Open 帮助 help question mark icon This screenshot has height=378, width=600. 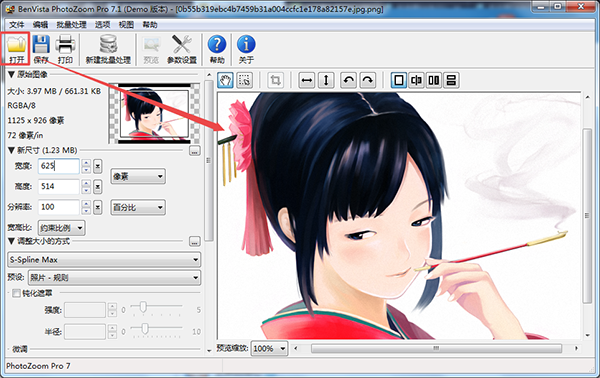(x=217, y=49)
